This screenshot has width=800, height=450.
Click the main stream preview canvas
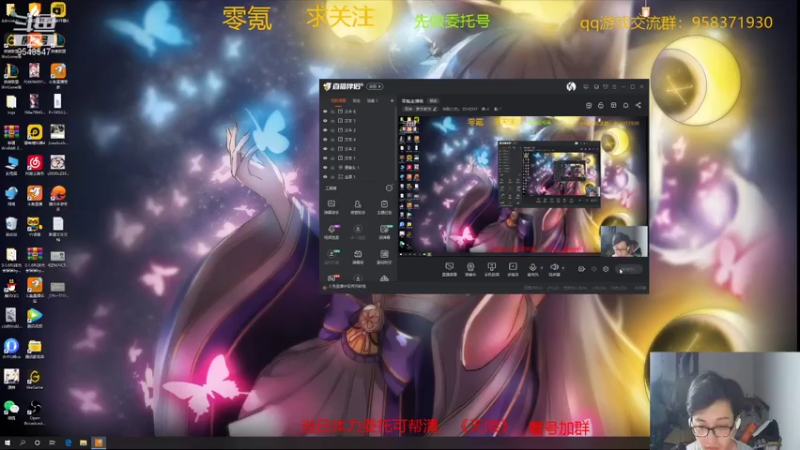523,185
